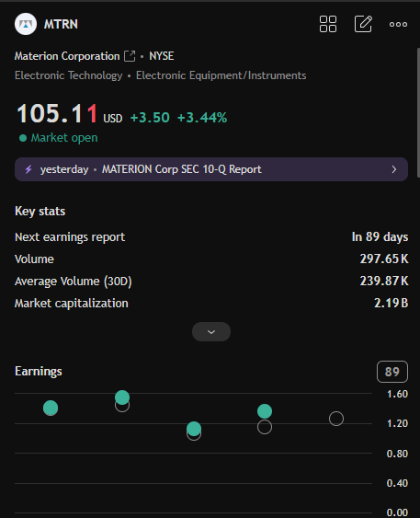
Task: Click the lightning bolt news icon
Action: tap(28, 169)
